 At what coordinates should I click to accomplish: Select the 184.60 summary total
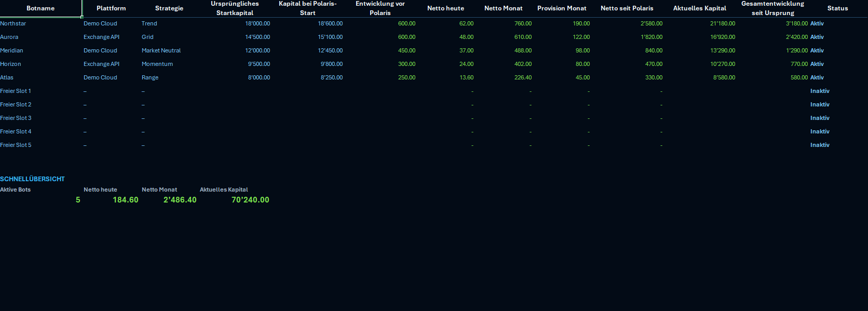point(126,200)
